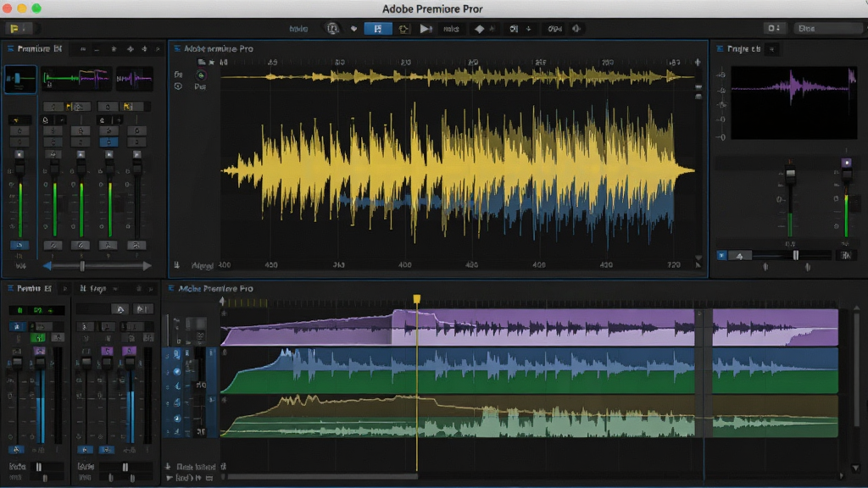Click the yellow playhead marker on timeline ruler

pyautogui.click(x=416, y=299)
